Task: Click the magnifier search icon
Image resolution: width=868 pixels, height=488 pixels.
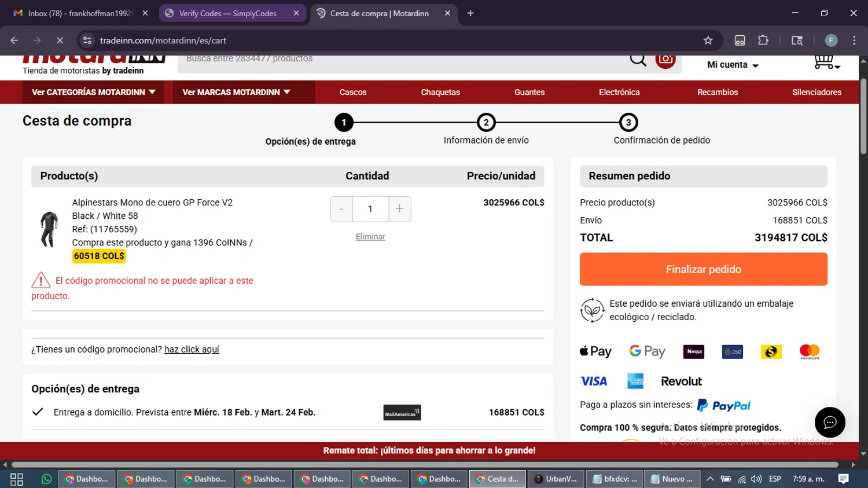Action: click(638, 59)
